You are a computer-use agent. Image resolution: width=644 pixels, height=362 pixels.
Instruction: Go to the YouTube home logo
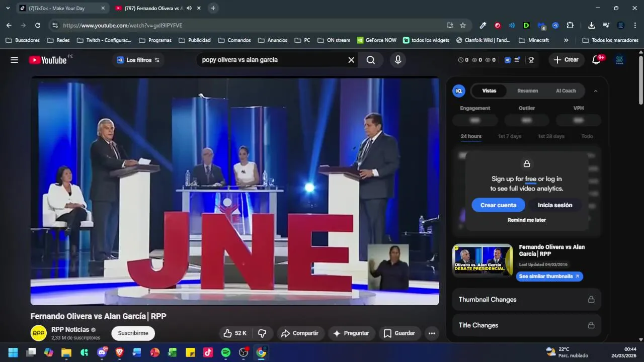click(x=47, y=60)
